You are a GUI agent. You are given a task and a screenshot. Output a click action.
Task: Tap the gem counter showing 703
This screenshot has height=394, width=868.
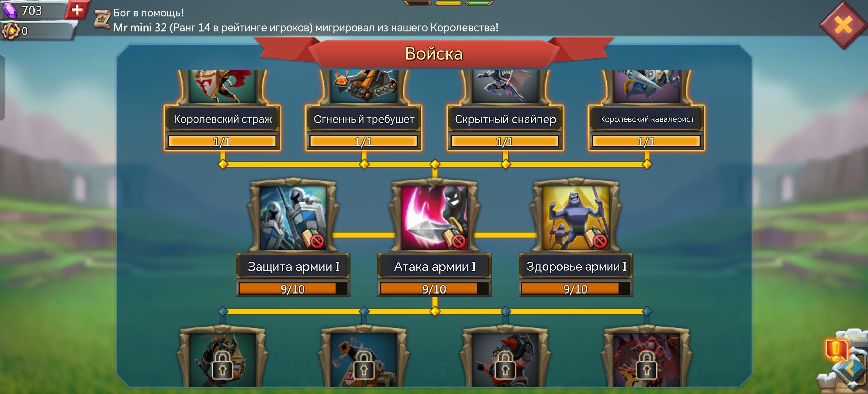[x=33, y=11]
